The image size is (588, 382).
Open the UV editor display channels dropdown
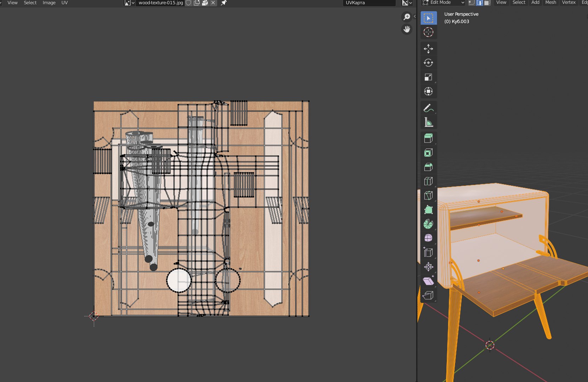pyautogui.click(x=407, y=3)
